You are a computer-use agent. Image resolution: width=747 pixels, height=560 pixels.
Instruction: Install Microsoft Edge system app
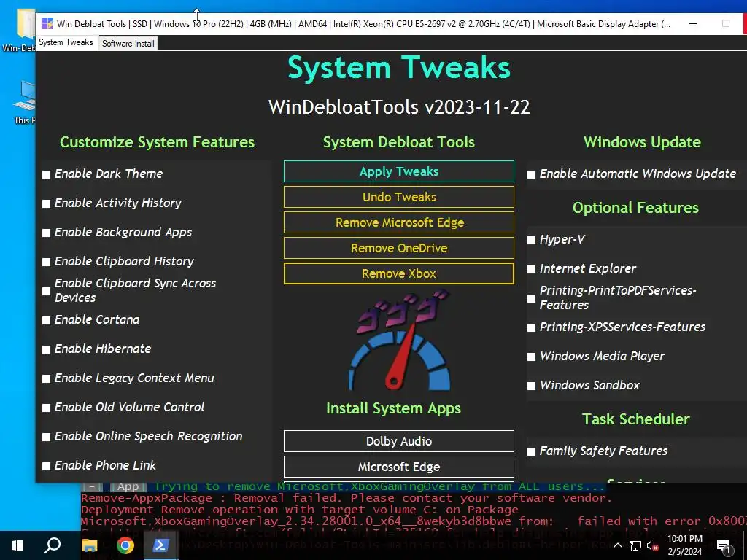coord(399,467)
